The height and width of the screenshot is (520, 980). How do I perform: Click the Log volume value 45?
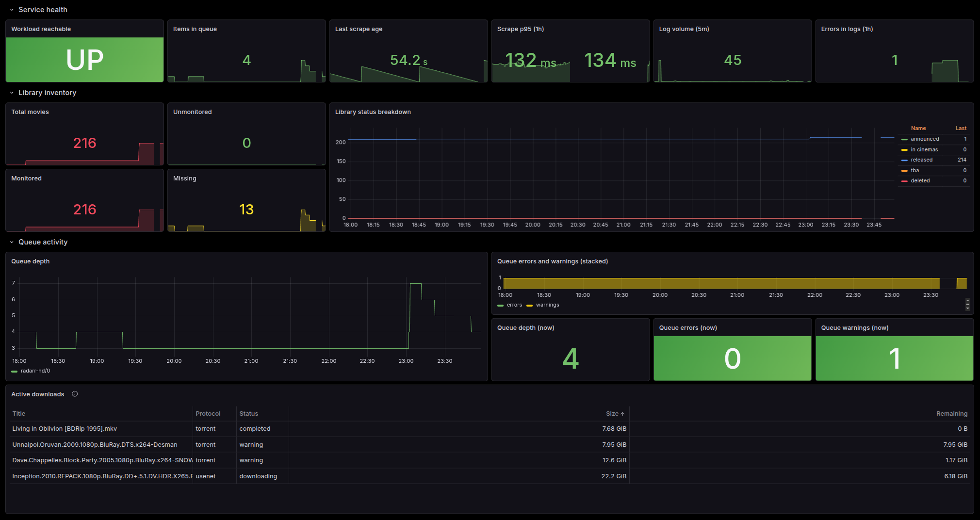(x=733, y=60)
